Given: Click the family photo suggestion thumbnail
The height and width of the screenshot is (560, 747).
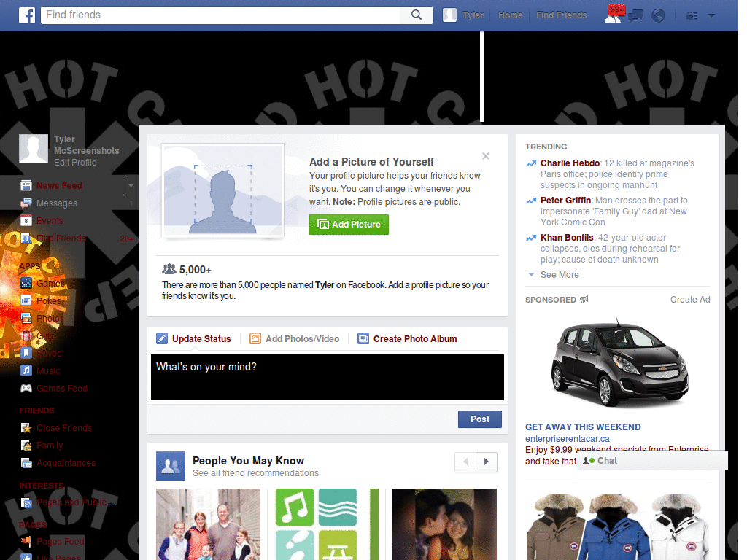Looking at the screenshot, I should pos(208,524).
